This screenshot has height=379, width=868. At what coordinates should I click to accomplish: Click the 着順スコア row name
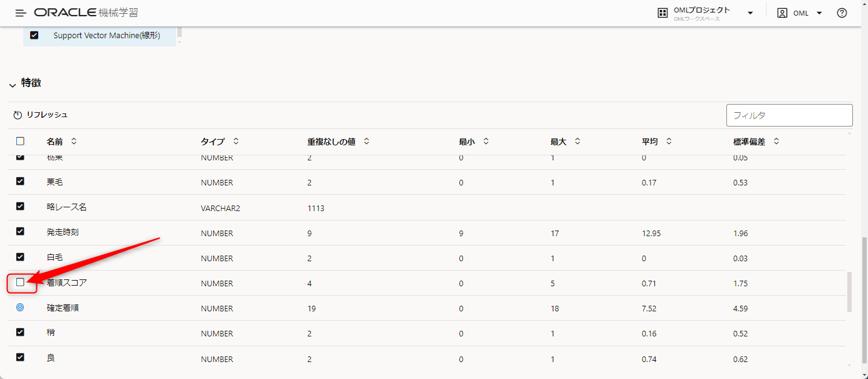point(67,283)
